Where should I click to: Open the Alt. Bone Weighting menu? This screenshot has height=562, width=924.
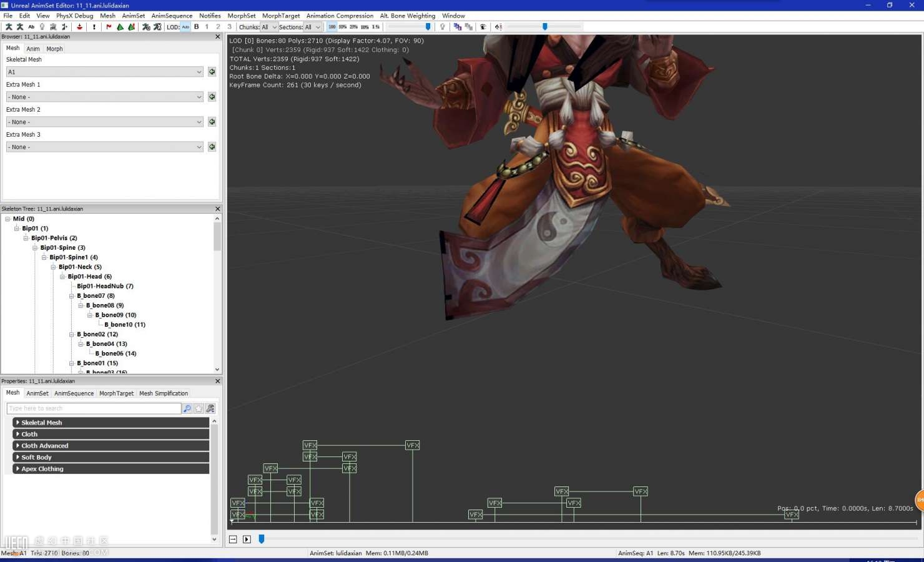(x=407, y=16)
